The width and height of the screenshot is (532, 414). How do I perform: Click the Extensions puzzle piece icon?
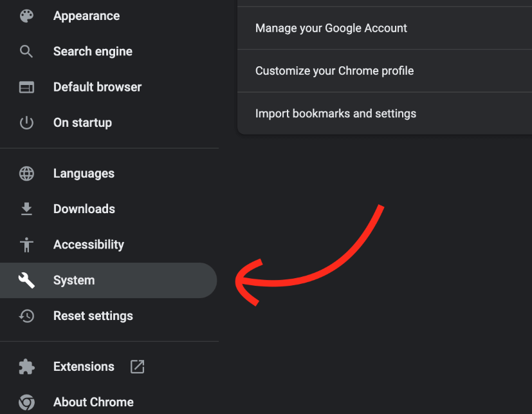point(26,366)
